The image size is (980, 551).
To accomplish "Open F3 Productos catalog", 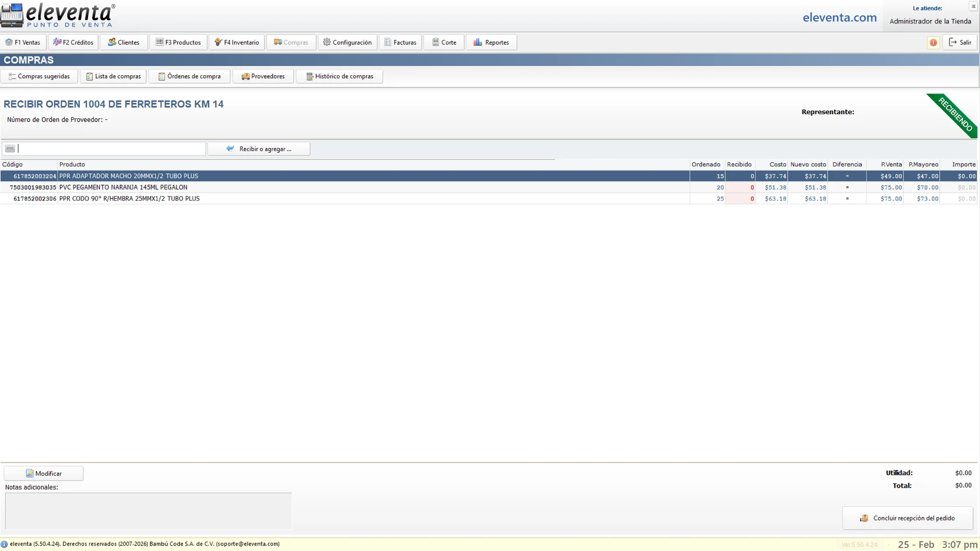I will pyautogui.click(x=178, y=42).
